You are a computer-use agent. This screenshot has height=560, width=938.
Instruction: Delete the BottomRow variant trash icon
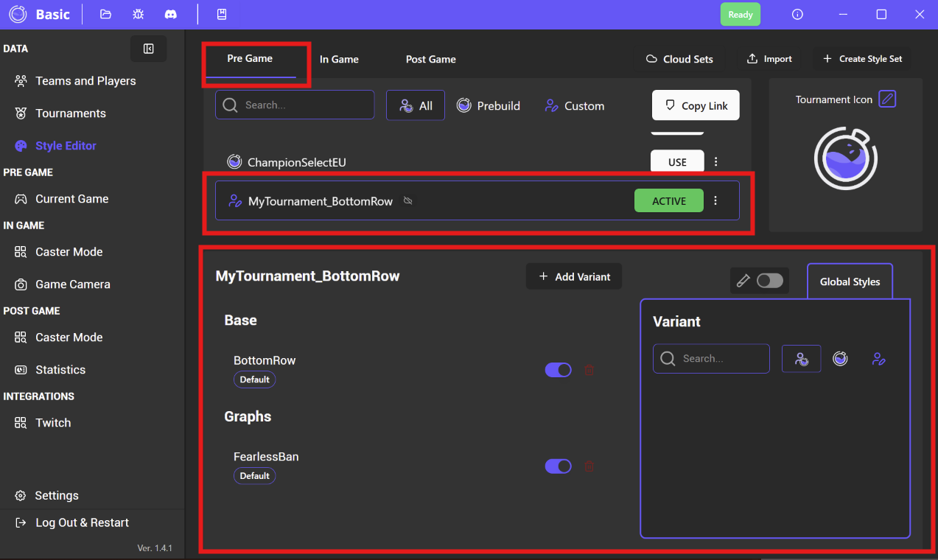pos(589,370)
